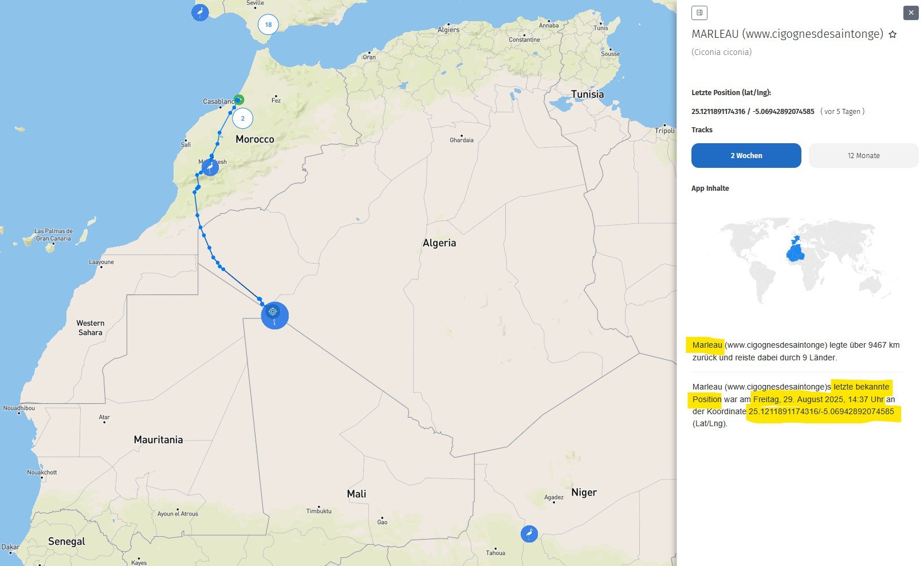Open the cluster marker labeled 2

click(x=242, y=119)
